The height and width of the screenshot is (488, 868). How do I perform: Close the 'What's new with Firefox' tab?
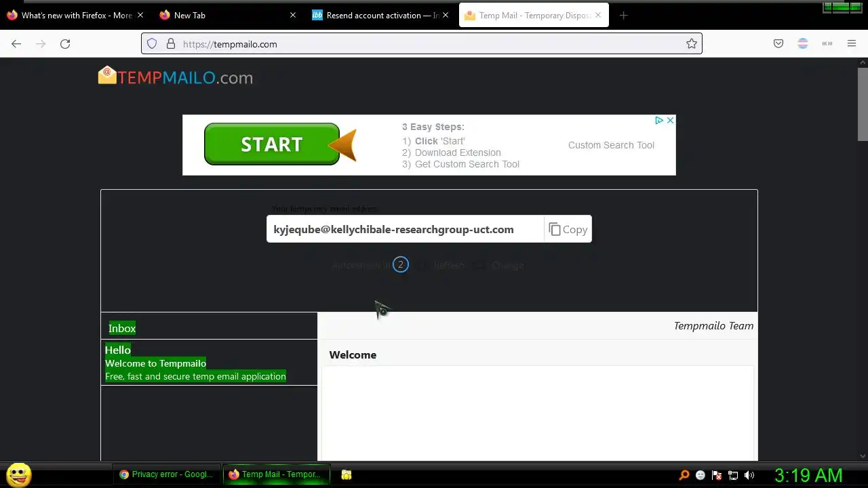140,16
